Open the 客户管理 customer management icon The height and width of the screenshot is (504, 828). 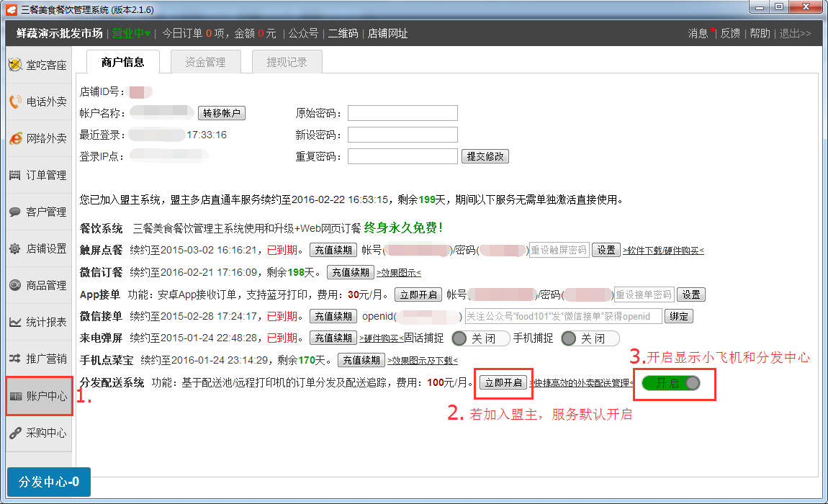click(x=15, y=212)
